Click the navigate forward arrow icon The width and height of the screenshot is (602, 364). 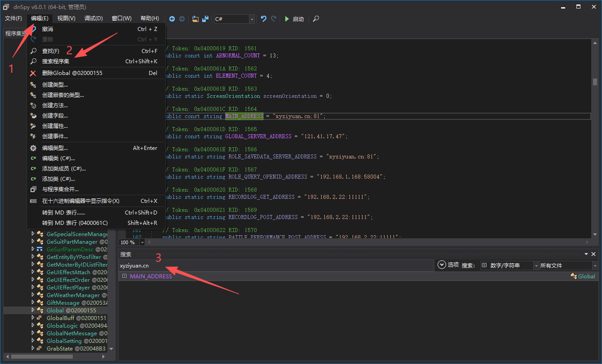pyautogui.click(x=182, y=19)
